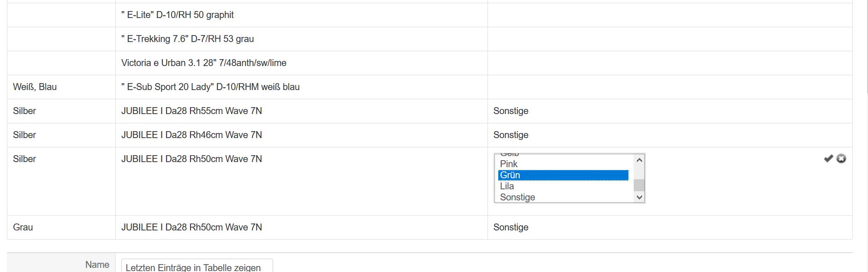
Task: Edit "Sonstige" in the Grau row
Action: coord(511,227)
